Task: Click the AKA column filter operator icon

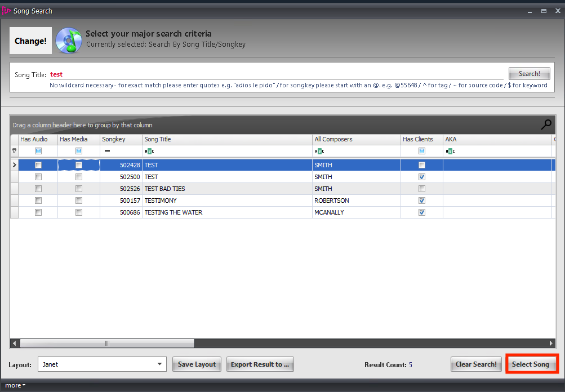Action: (450, 151)
